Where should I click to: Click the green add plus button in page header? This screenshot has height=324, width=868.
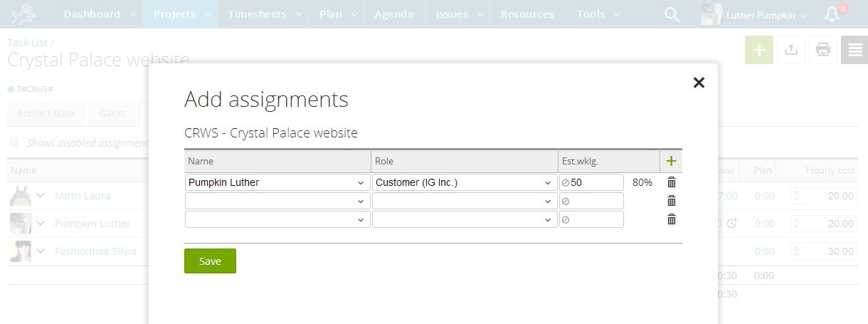[759, 50]
